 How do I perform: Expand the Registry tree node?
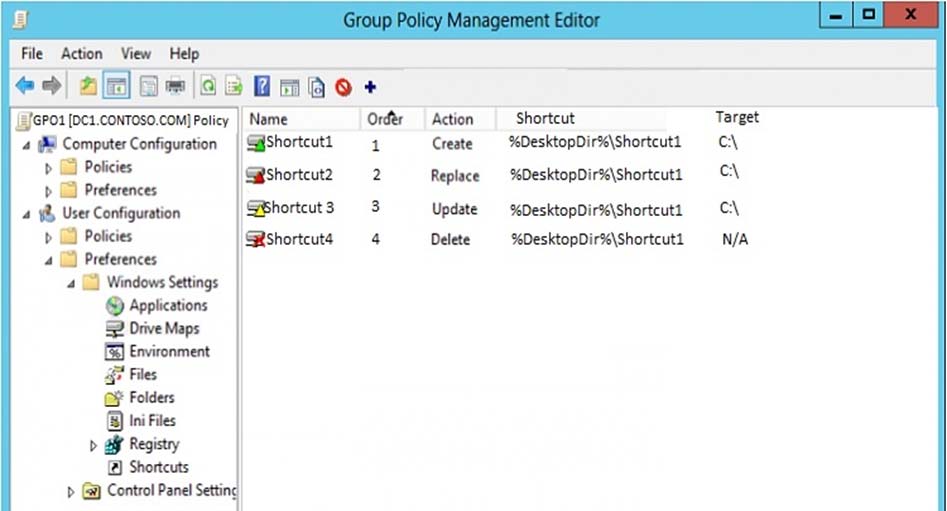(x=93, y=446)
